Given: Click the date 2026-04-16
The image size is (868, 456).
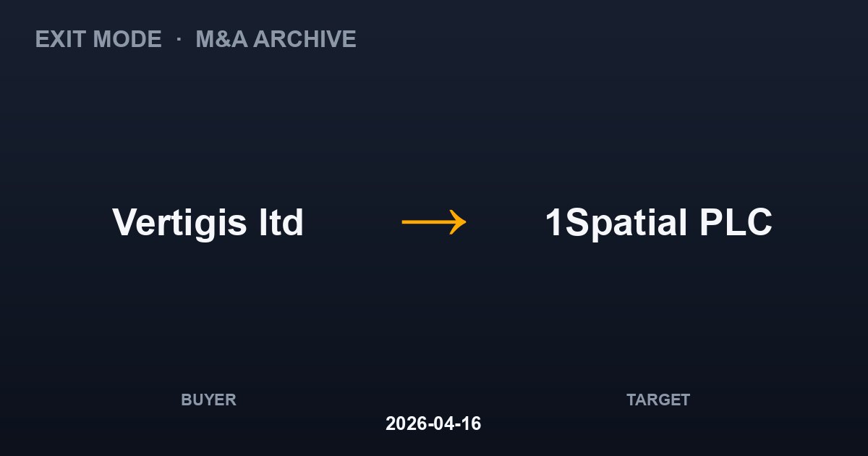Looking at the screenshot, I should [433, 423].
